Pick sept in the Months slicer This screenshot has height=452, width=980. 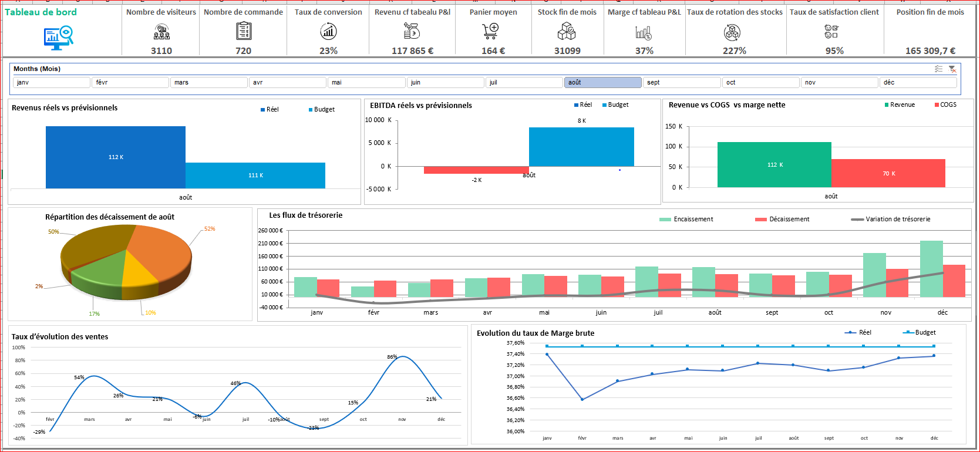681,83
